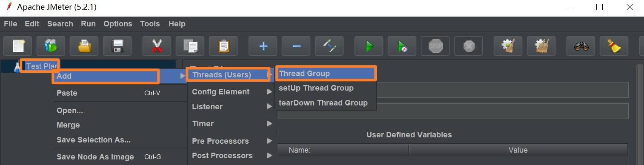
Task: Open the Timer submenu
Action: (x=232, y=124)
